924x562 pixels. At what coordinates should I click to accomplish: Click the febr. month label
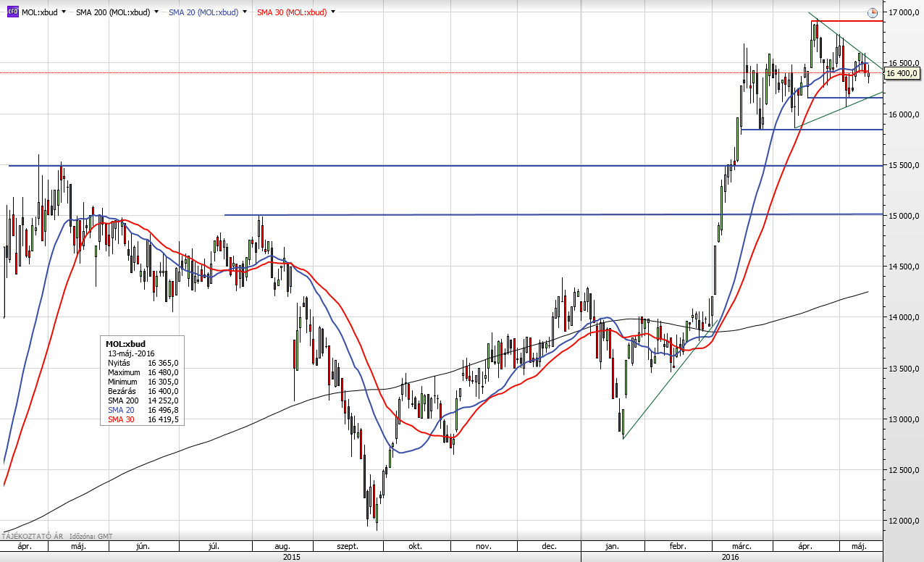(679, 546)
